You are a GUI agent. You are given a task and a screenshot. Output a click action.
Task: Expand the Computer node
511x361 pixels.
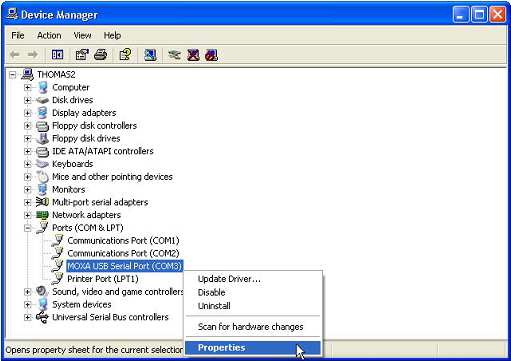tap(28, 88)
